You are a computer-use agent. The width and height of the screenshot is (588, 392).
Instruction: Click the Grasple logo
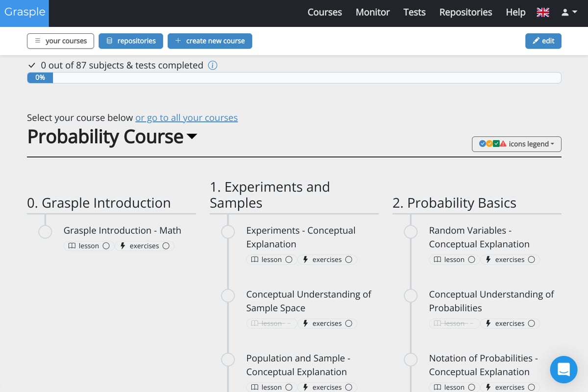click(x=25, y=12)
